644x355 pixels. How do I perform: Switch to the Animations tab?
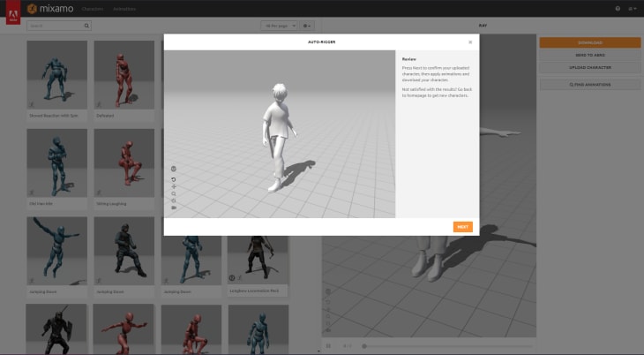(x=124, y=9)
